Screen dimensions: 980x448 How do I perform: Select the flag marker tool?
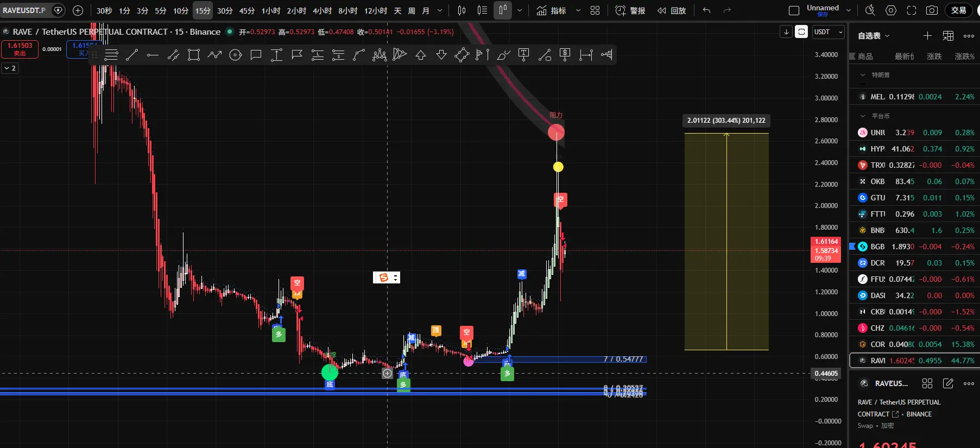click(297, 55)
